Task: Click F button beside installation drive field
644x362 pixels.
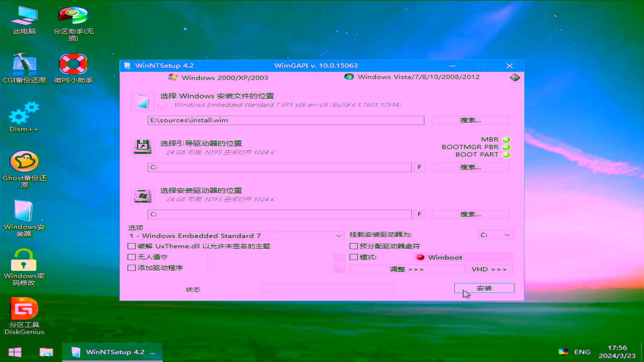Action: coord(420,214)
